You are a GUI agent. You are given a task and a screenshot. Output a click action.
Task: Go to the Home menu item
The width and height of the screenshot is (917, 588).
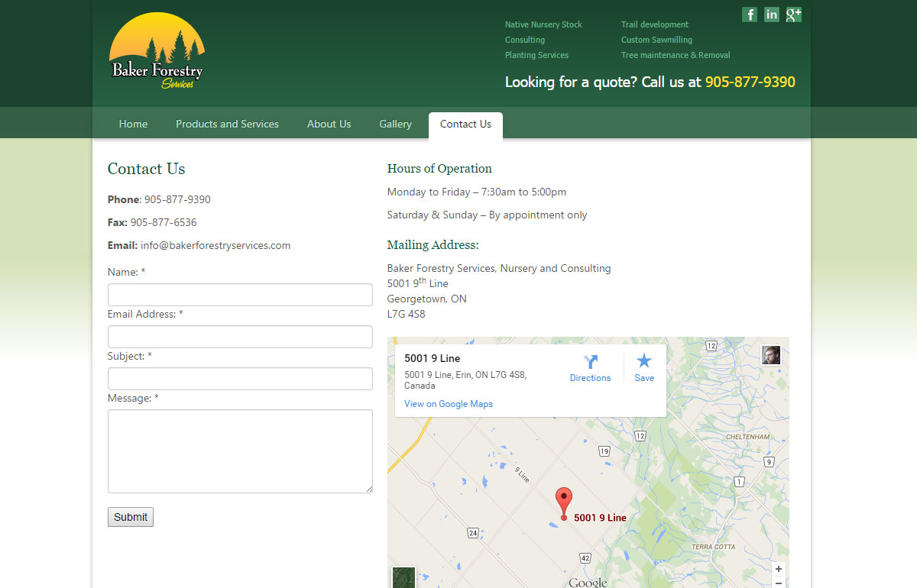point(133,124)
